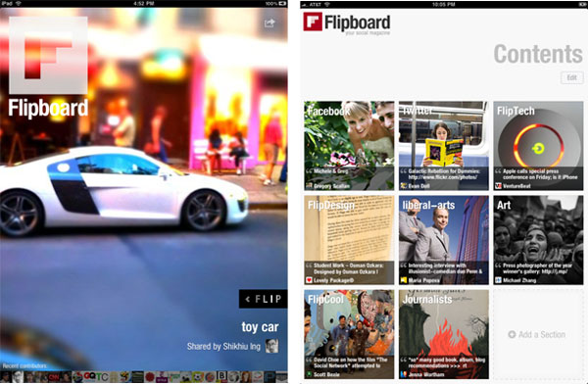Open Shikhiu Ing's profile avatar
Image resolution: width=588 pixels, height=384 pixels.
pos(271,346)
